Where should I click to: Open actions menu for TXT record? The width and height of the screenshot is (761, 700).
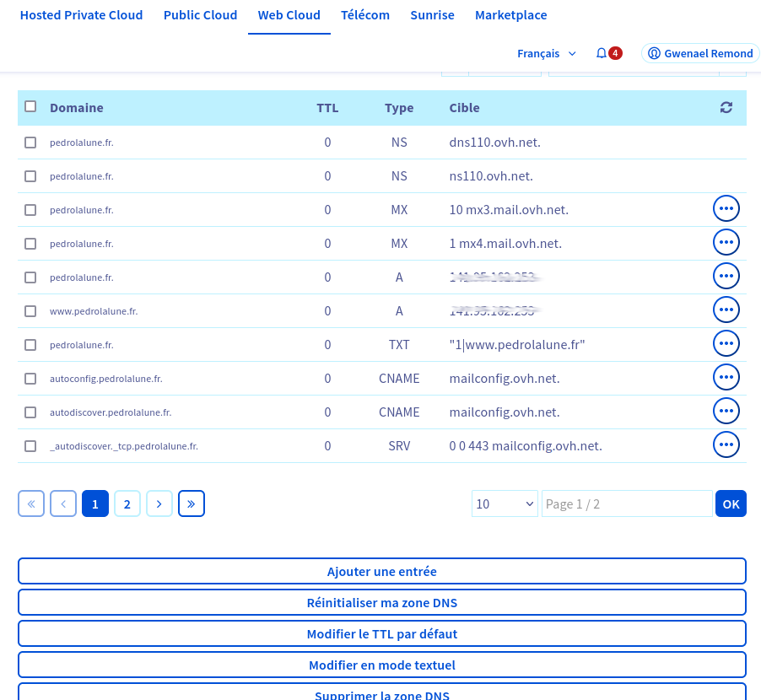pos(726,343)
